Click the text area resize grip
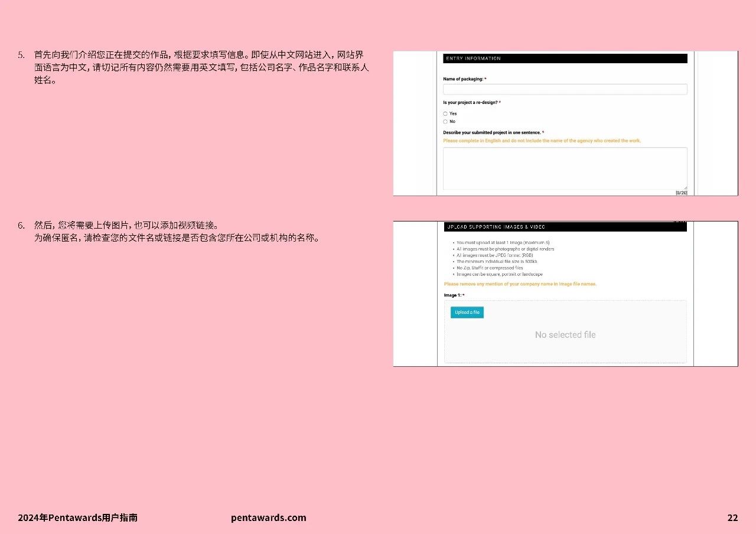This screenshot has height=534, width=756. click(x=685, y=187)
